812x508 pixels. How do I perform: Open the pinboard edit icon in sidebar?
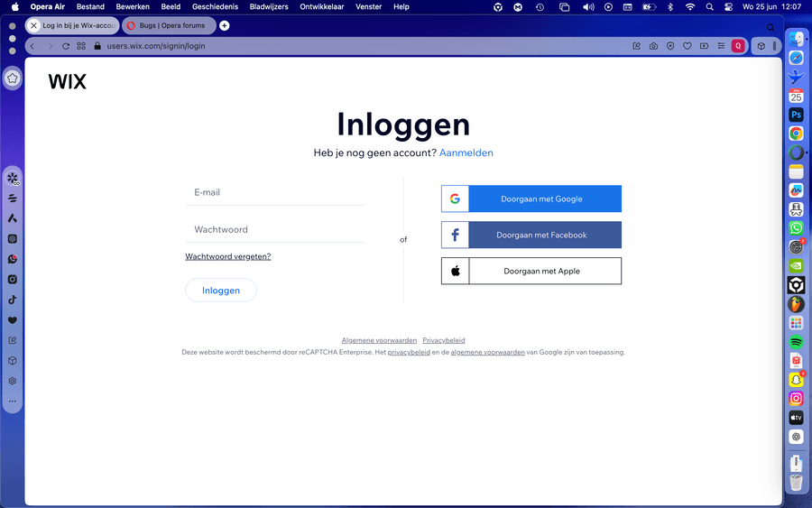(x=13, y=340)
